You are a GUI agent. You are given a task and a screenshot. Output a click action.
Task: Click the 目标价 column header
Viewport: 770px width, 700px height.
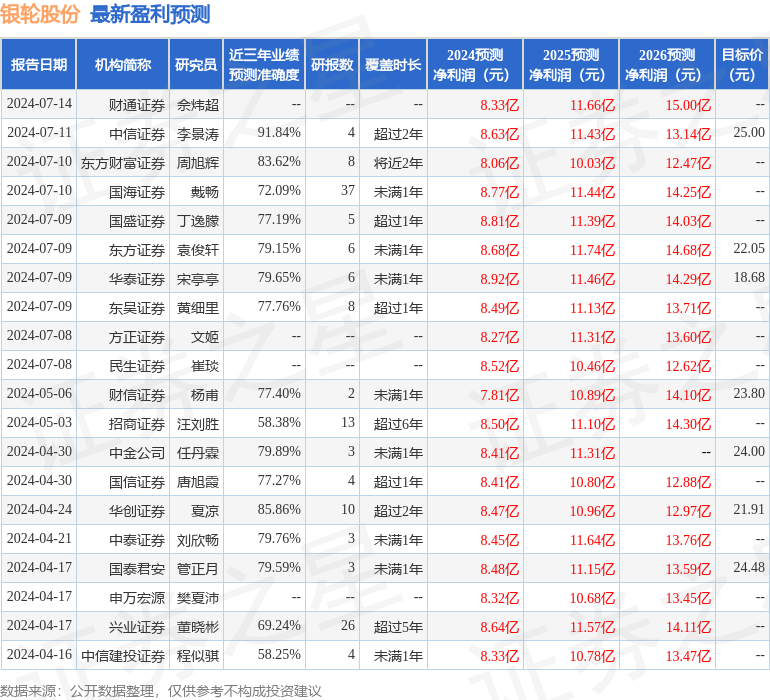(x=742, y=64)
